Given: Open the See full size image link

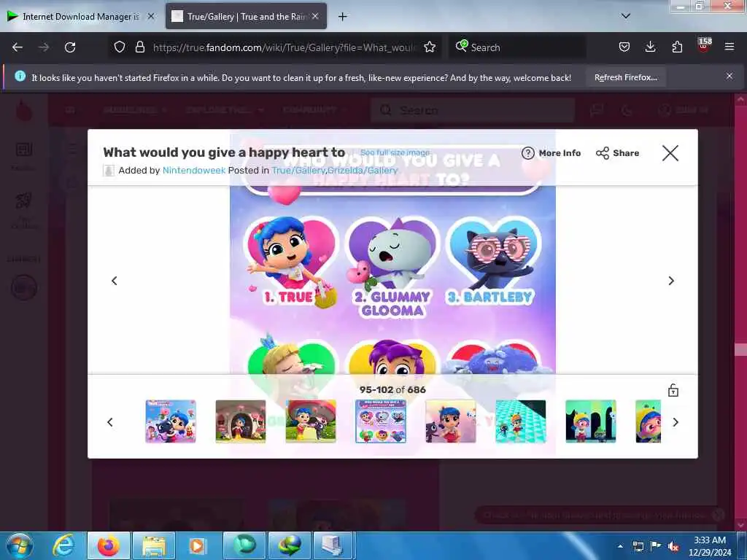Looking at the screenshot, I should pos(395,152).
